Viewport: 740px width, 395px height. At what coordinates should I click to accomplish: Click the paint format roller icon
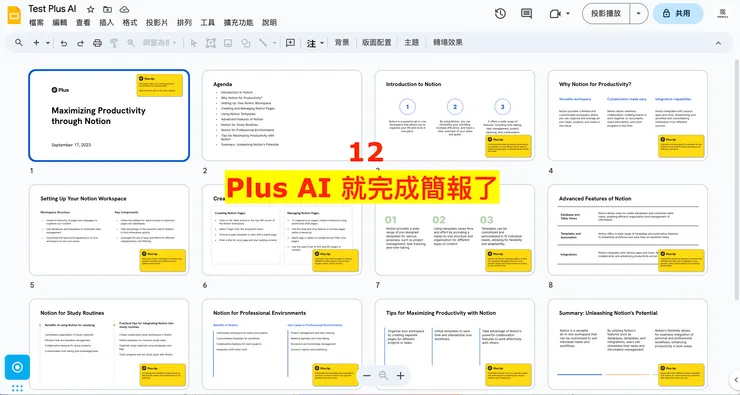coord(114,43)
